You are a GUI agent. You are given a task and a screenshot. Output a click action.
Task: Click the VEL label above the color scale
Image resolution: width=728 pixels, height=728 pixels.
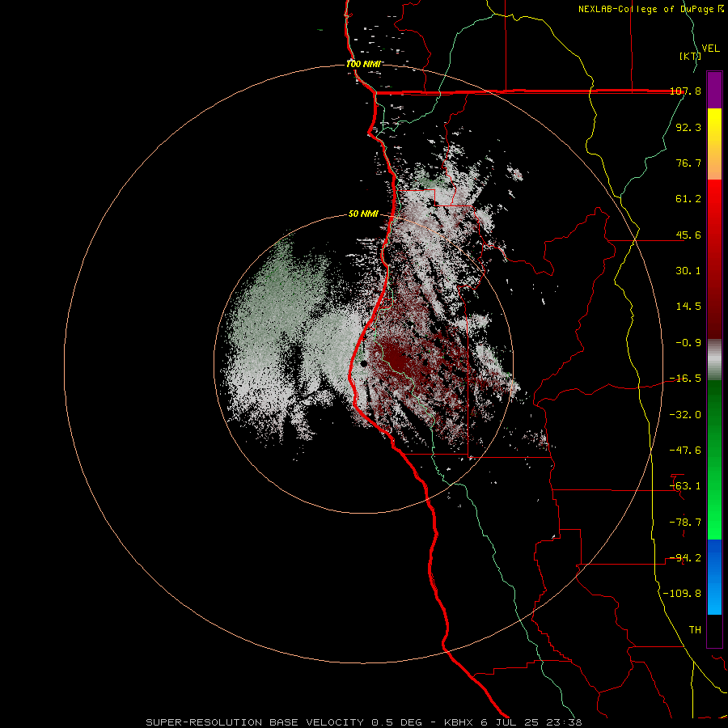pos(711,49)
